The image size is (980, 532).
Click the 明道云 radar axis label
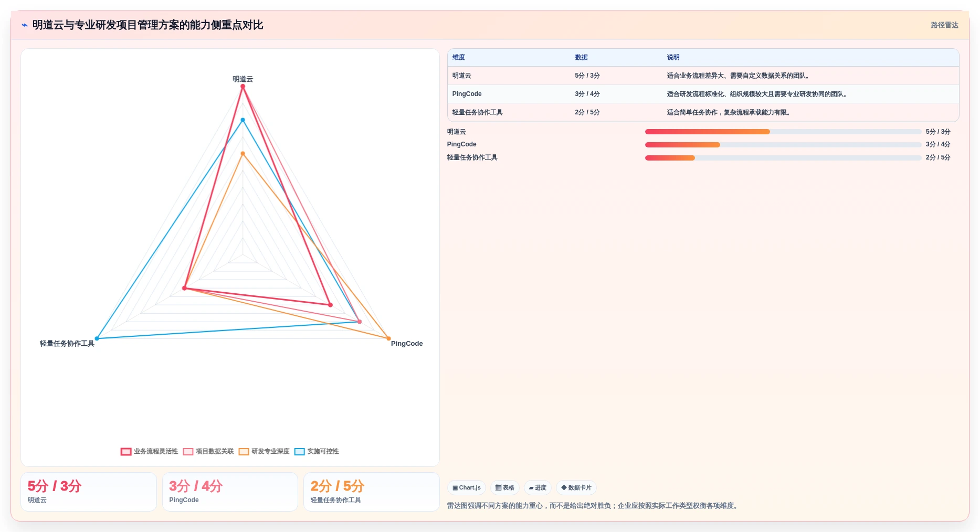coord(243,79)
